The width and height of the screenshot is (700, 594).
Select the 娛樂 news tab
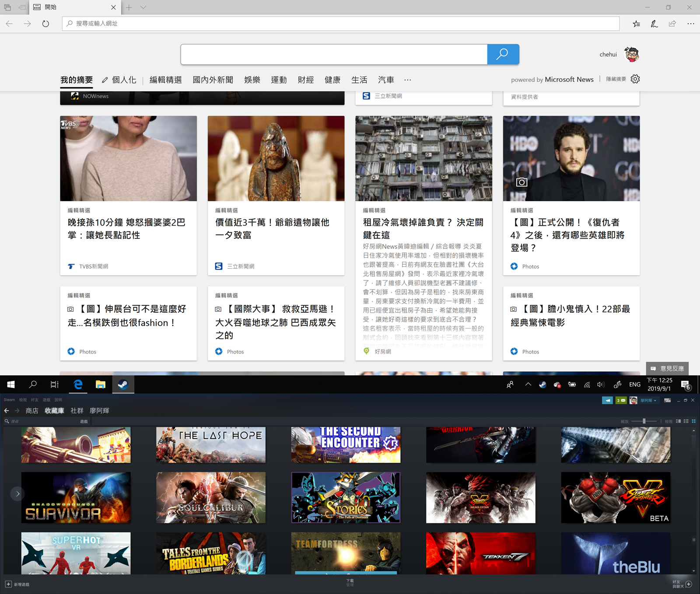(252, 80)
